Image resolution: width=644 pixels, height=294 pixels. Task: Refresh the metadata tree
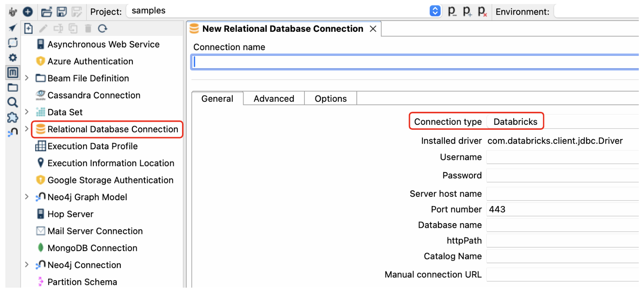tap(102, 28)
